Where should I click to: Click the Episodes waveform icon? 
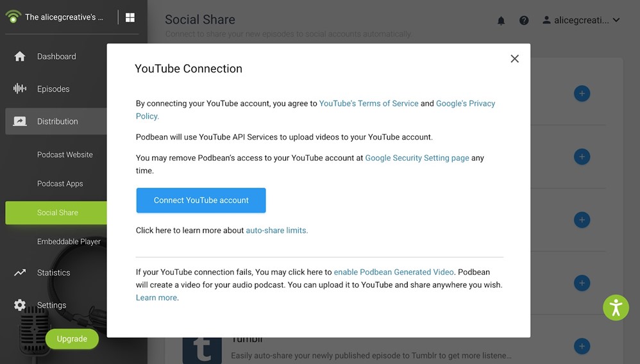(20, 88)
